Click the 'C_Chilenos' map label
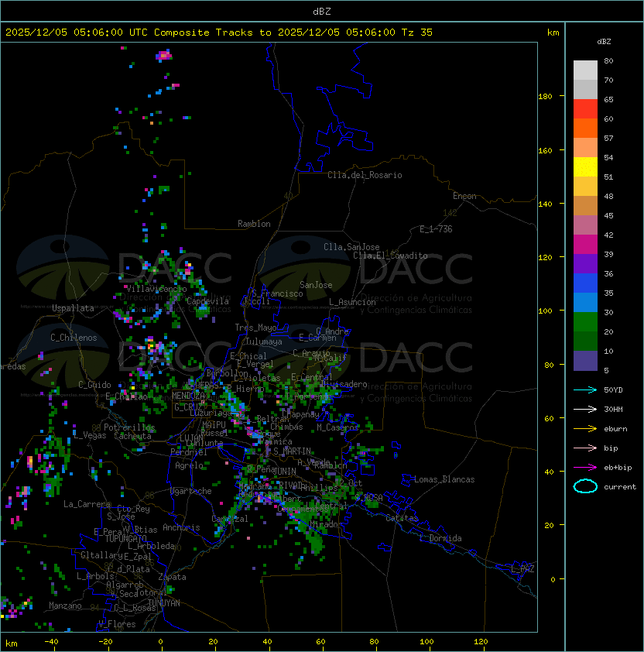This screenshot has width=644, height=652. (74, 338)
